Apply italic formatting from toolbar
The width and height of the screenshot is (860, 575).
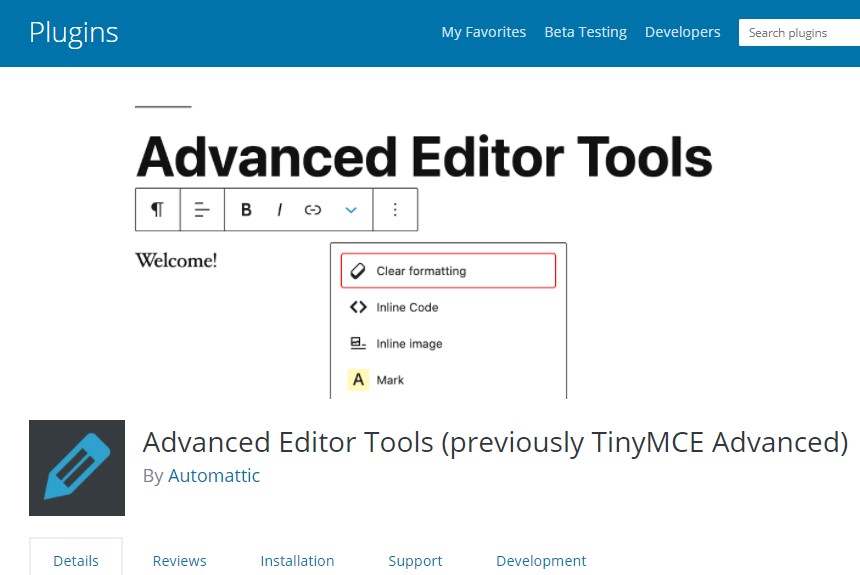(x=280, y=209)
